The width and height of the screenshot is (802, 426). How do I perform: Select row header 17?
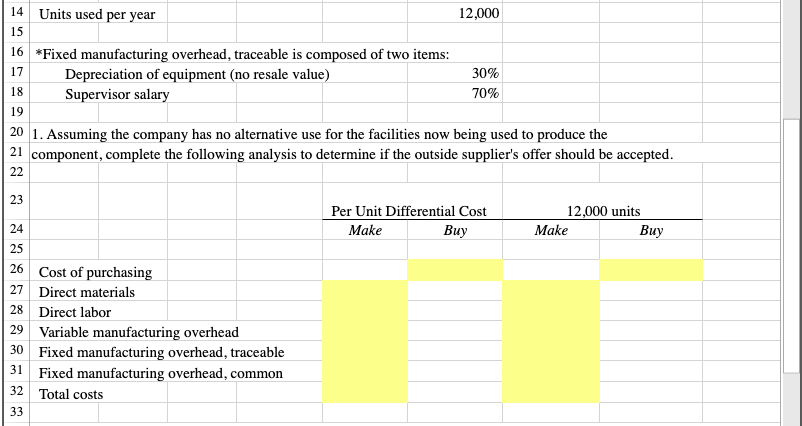click(17, 73)
